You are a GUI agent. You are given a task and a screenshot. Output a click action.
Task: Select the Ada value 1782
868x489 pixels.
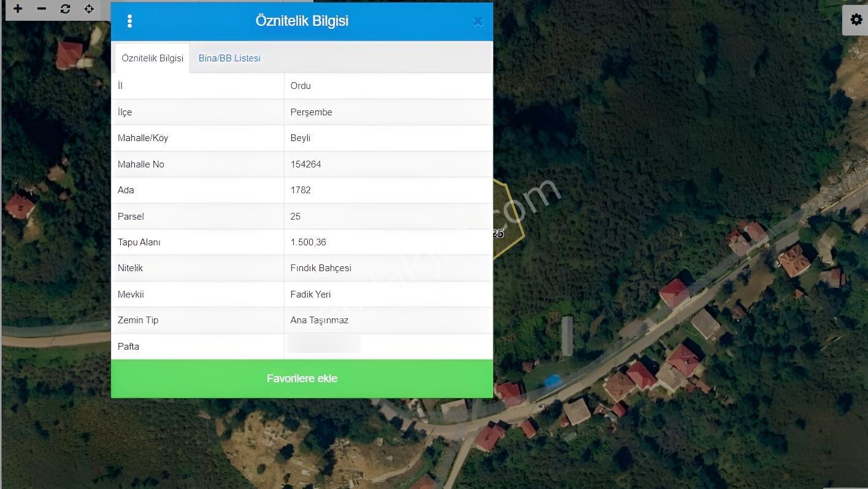(x=301, y=190)
